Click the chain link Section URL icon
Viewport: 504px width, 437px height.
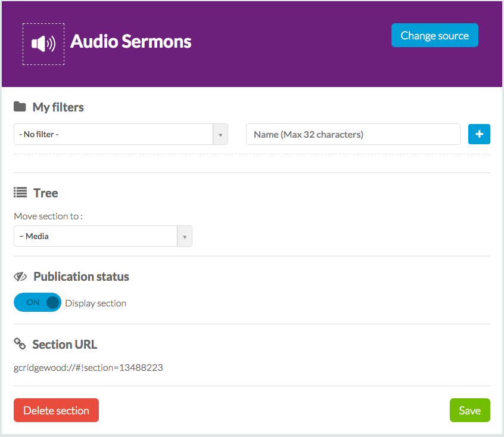tap(20, 344)
